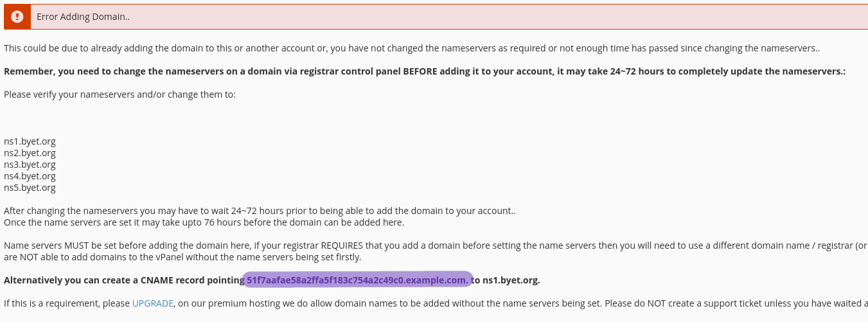Click ns3.byet.org in the nameserver list
Screen dimensions: 868x322
pos(30,165)
